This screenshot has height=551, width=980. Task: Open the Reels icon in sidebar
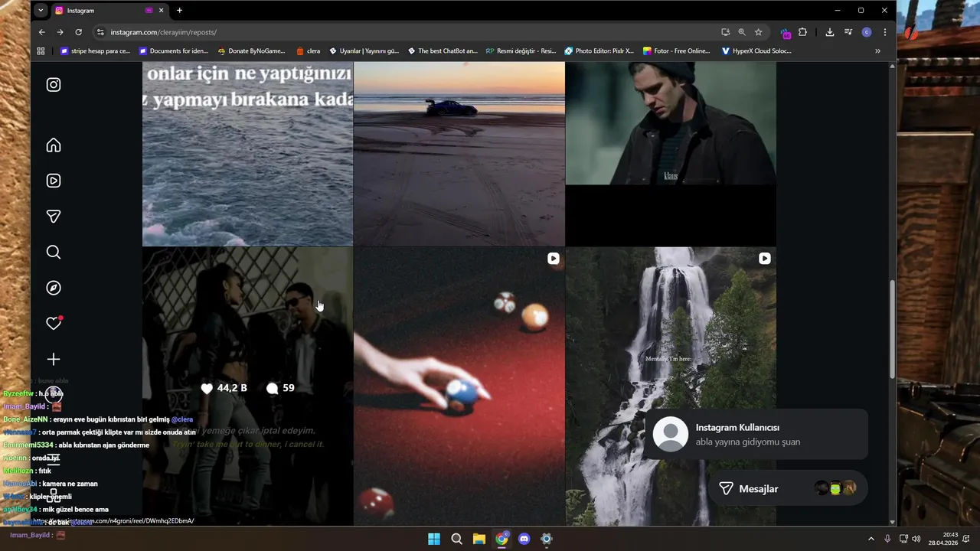click(x=54, y=181)
